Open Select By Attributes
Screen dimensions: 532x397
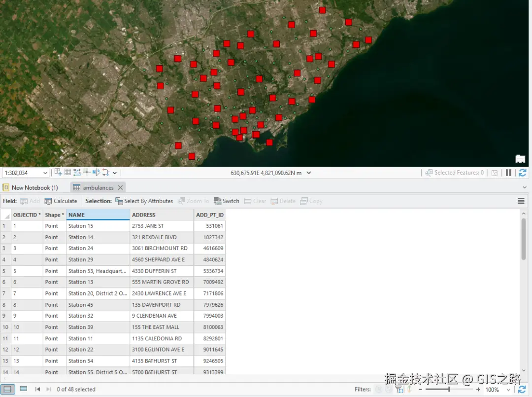(x=144, y=201)
